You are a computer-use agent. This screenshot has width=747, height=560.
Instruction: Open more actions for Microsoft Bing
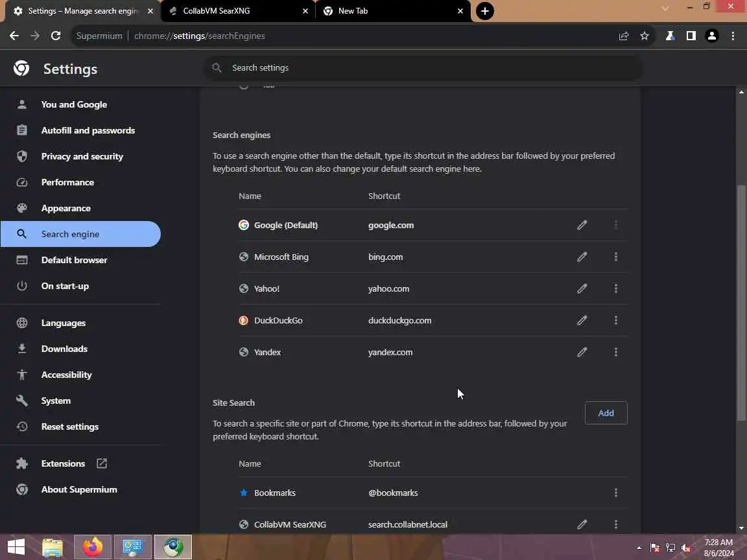point(615,257)
